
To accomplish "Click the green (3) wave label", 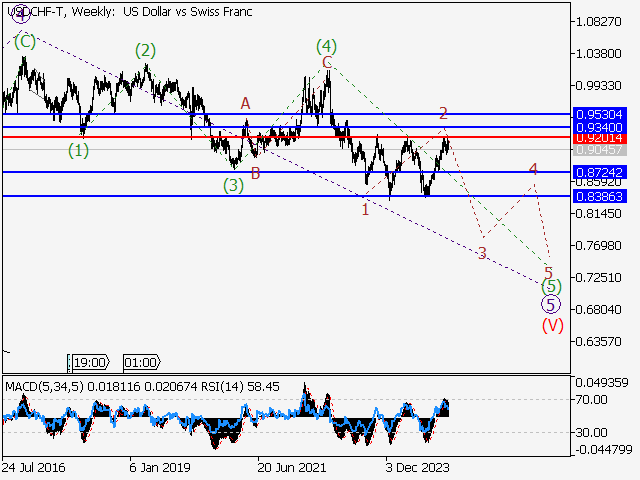I will tap(233, 184).
